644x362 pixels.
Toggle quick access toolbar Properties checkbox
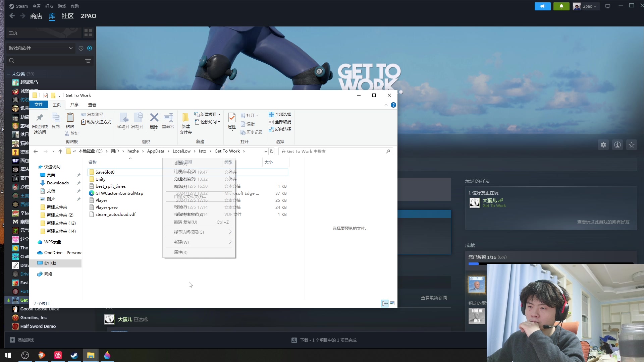click(46, 96)
